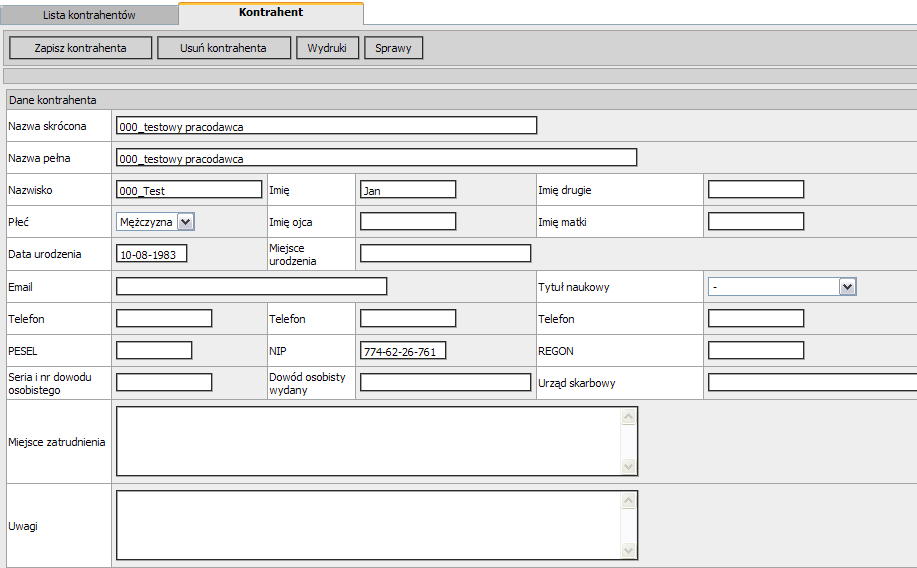Viewport: 917px width, 568px height.
Task: Click the Imię matki label
Action: (562, 222)
